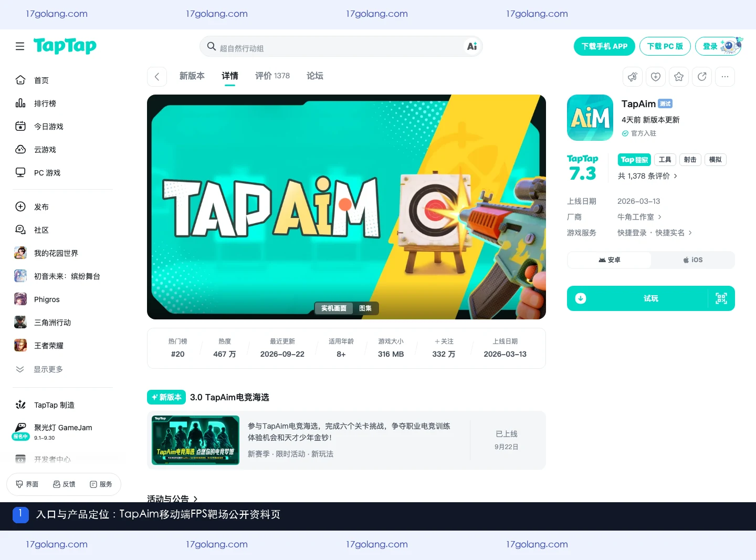This screenshot has width=756, height=560.
Task: Open the hamburger menu icon
Action: 20,46
